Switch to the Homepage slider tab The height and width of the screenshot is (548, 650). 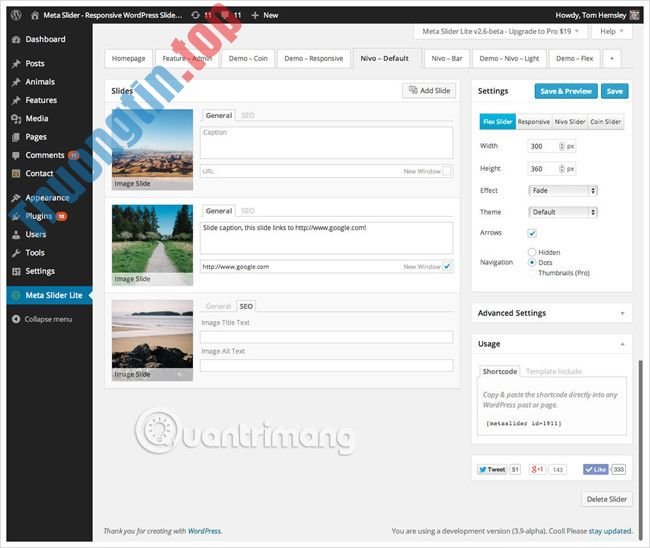129,58
